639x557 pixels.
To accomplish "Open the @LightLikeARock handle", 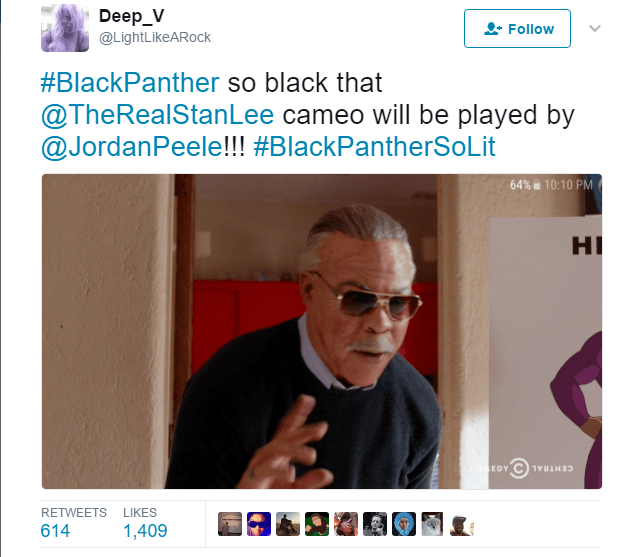I will (x=155, y=37).
